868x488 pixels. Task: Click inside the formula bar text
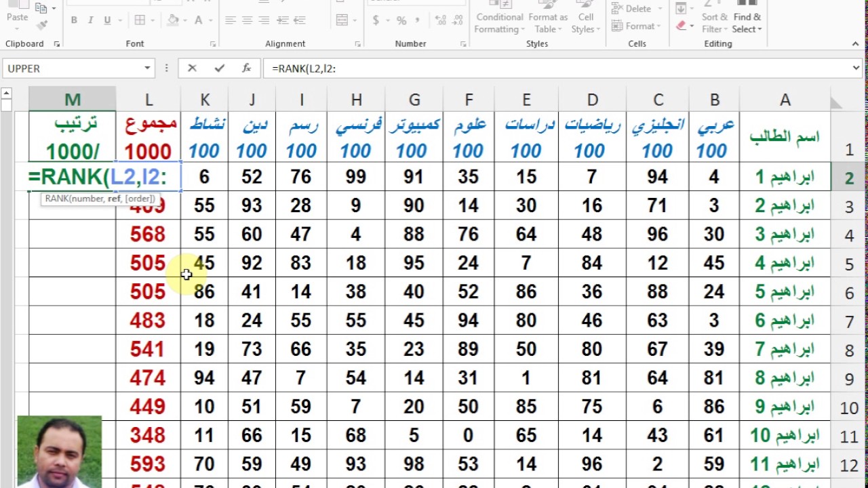pos(304,68)
